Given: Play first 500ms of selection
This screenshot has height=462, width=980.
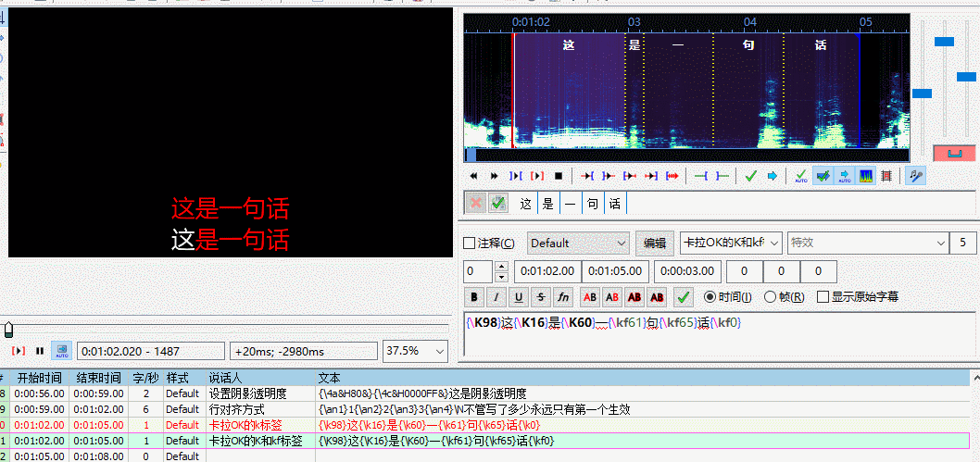Looking at the screenshot, I should (630, 176).
